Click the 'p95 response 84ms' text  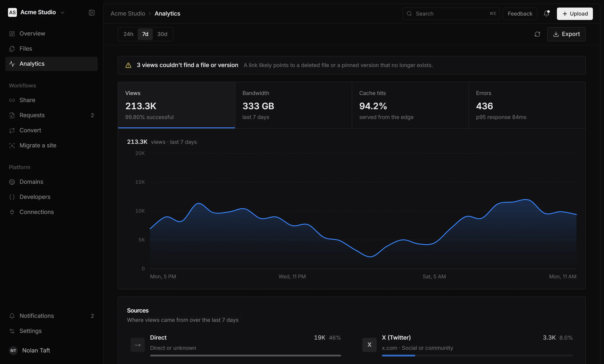click(x=501, y=117)
